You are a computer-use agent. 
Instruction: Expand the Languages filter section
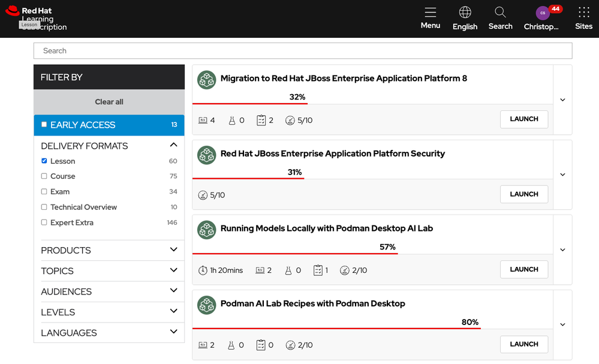(173, 332)
